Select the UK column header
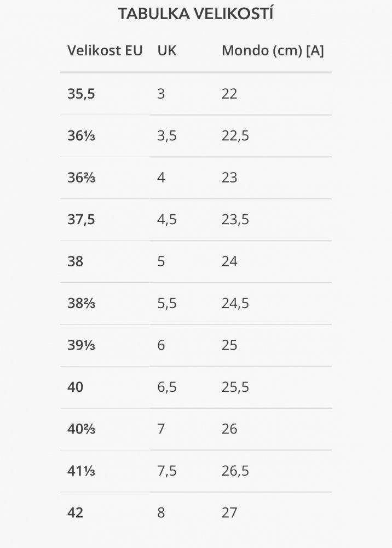Screen dimensions: 392x548 tap(167, 50)
